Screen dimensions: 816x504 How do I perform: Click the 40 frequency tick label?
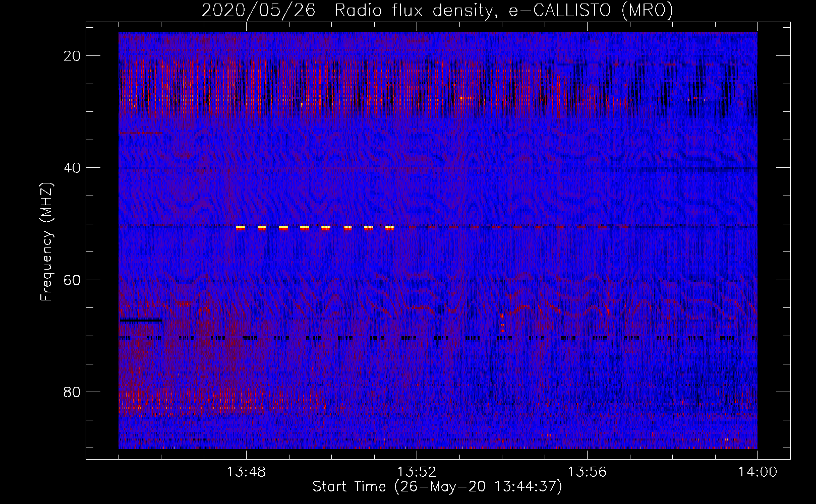73,167
